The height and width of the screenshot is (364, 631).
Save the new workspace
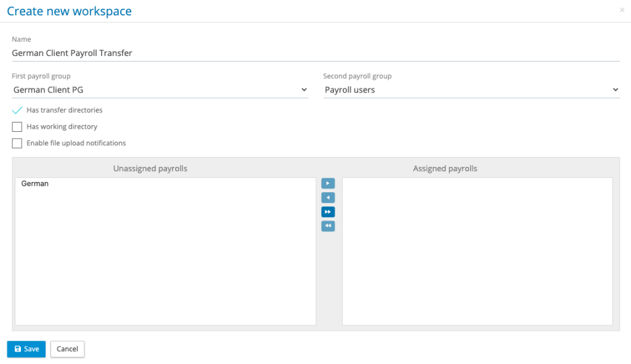(26, 349)
